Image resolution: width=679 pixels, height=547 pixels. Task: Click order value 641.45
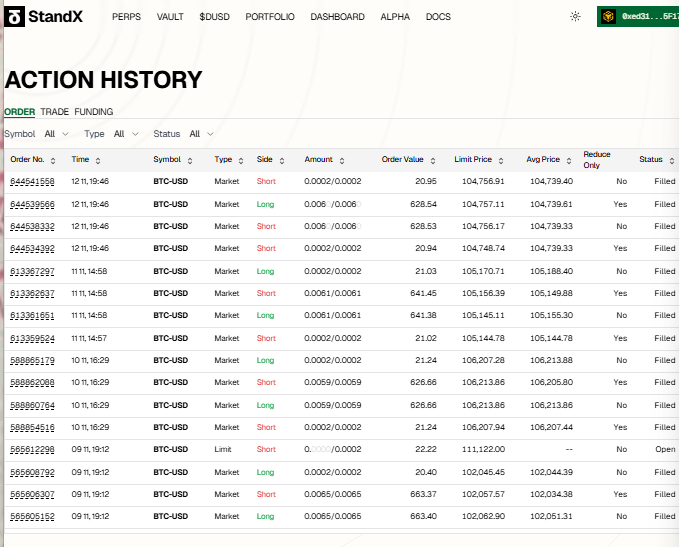click(x=424, y=293)
